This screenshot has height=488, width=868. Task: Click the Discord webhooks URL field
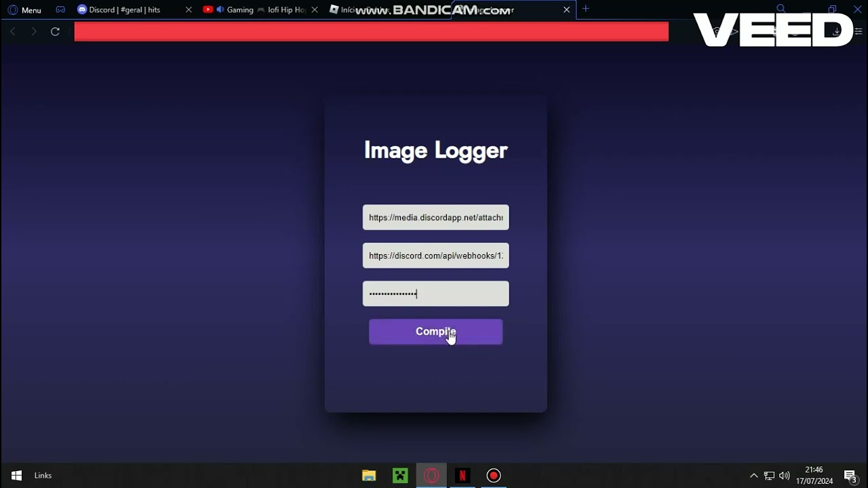pos(435,256)
